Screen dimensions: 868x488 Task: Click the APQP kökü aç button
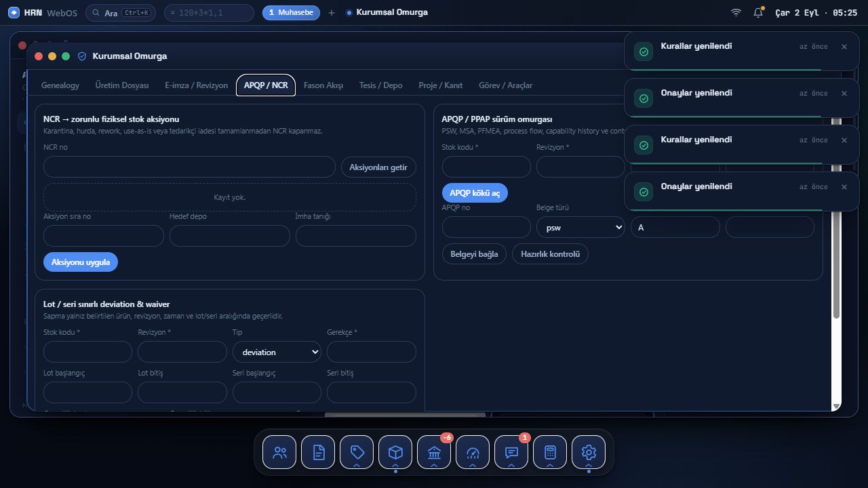coord(475,193)
